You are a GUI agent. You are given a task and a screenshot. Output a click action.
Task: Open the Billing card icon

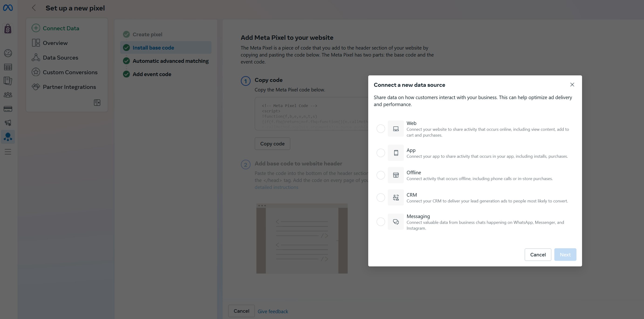(x=8, y=109)
